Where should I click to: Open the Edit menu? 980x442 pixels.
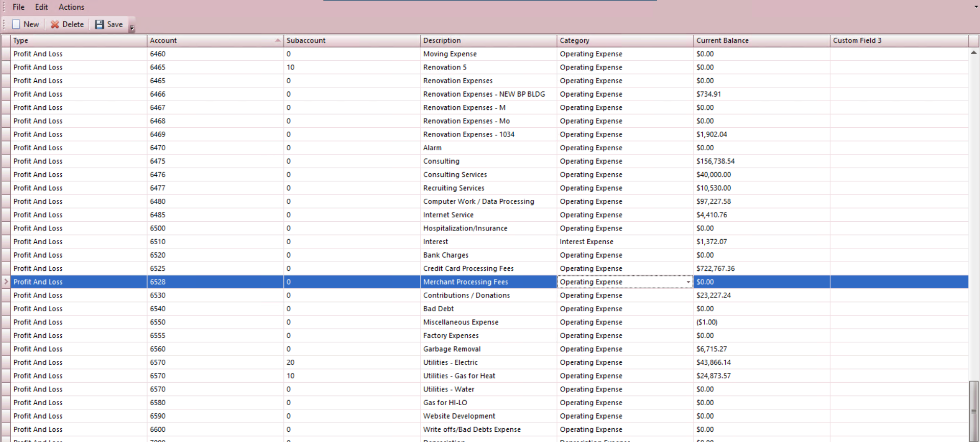(41, 7)
